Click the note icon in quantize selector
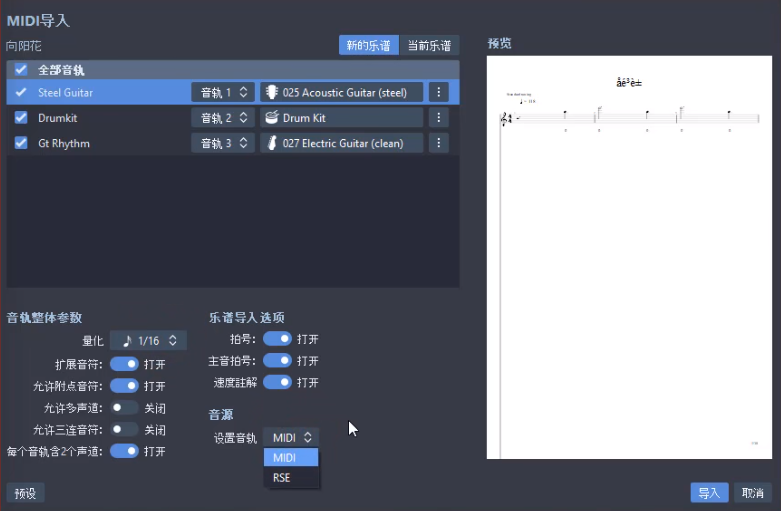Image resolution: width=781 pixels, height=511 pixels. [x=128, y=341]
